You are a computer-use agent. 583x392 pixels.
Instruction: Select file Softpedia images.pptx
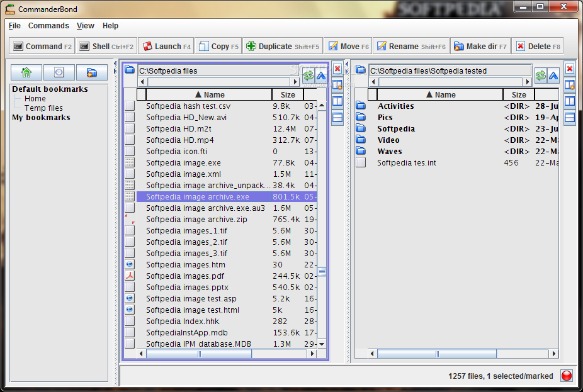[187, 287]
